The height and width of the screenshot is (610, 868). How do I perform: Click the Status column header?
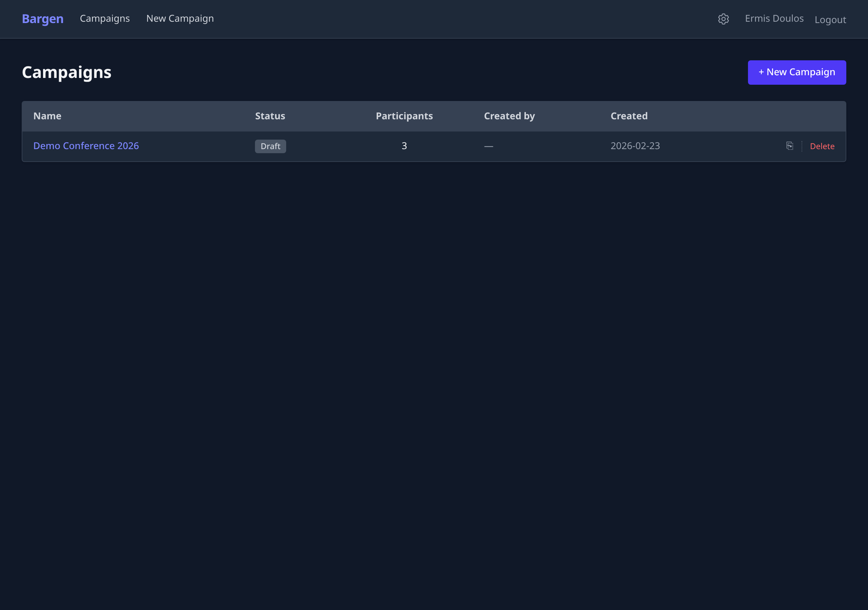(x=270, y=116)
